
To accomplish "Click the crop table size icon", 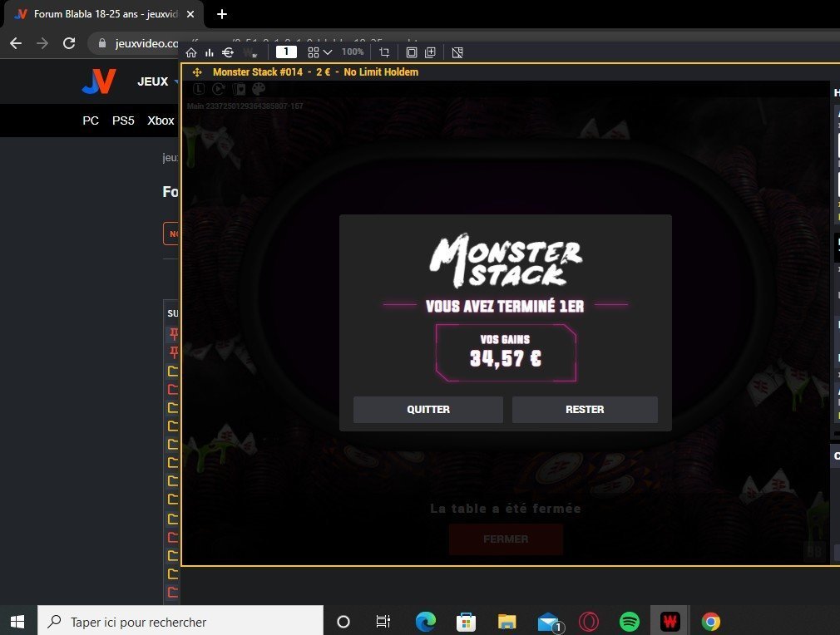I will (x=384, y=52).
